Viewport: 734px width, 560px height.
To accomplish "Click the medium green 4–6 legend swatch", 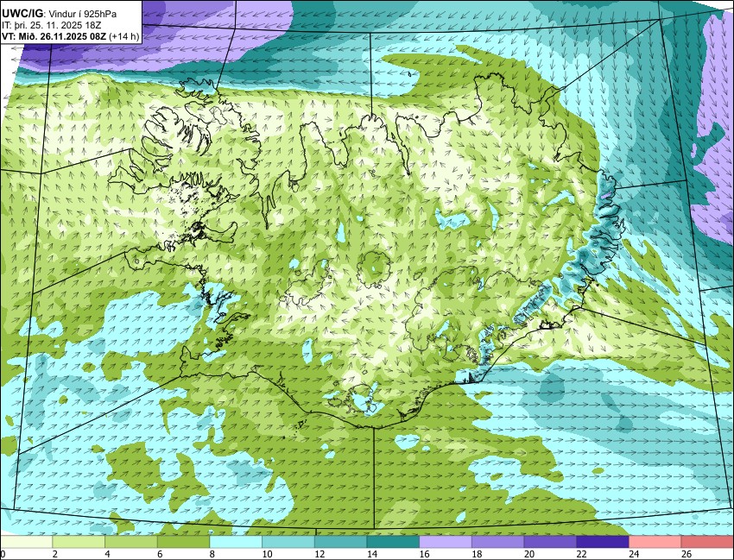I will tap(131, 542).
